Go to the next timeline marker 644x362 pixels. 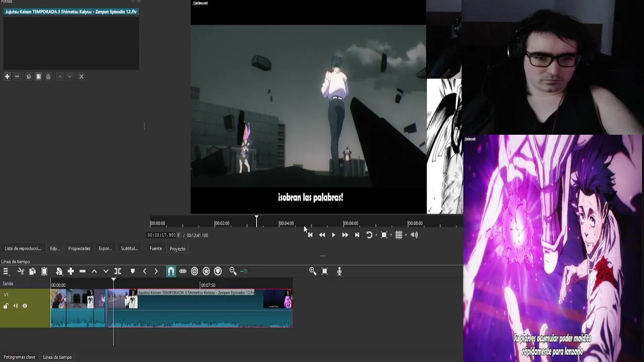(156, 271)
